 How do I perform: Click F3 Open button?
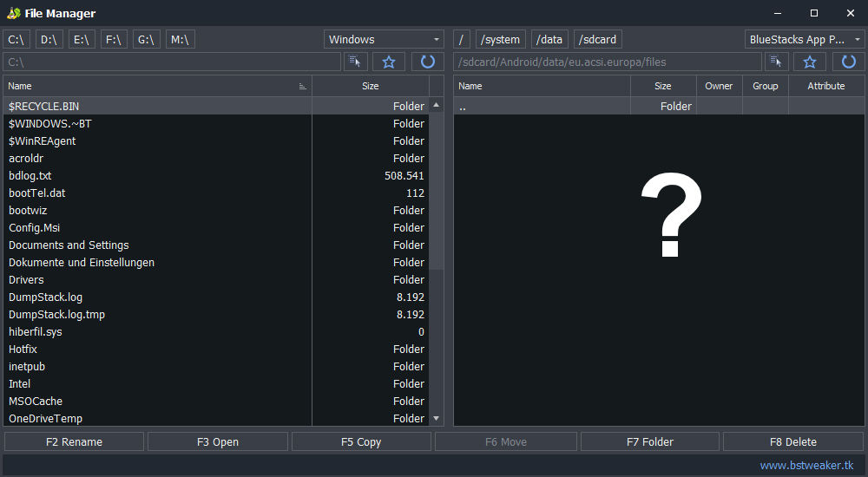pos(218,441)
